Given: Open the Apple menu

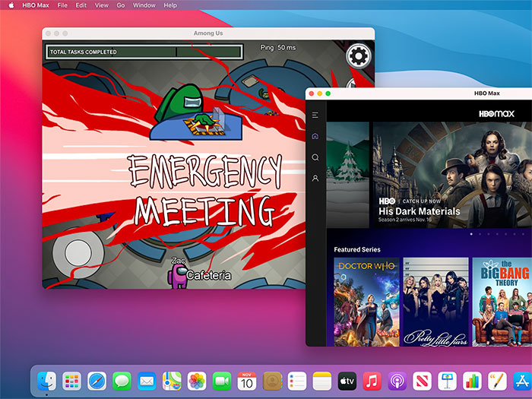Looking at the screenshot, I should coord(11,5).
